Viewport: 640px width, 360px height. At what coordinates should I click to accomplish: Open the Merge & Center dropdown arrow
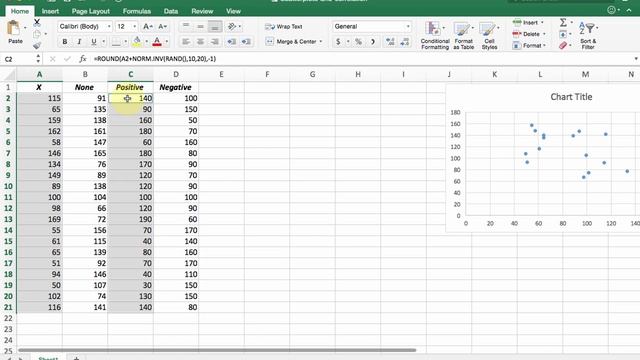tap(321, 42)
